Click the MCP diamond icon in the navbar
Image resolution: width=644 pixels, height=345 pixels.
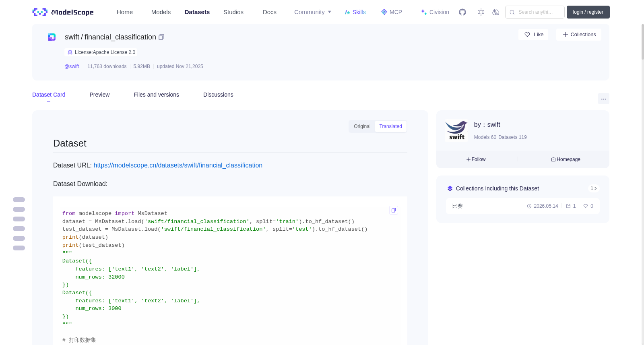point(384,12)
